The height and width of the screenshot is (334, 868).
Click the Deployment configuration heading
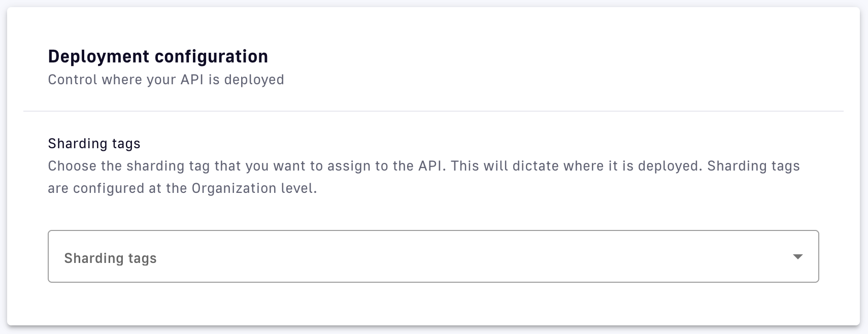(x=158, y=56)
